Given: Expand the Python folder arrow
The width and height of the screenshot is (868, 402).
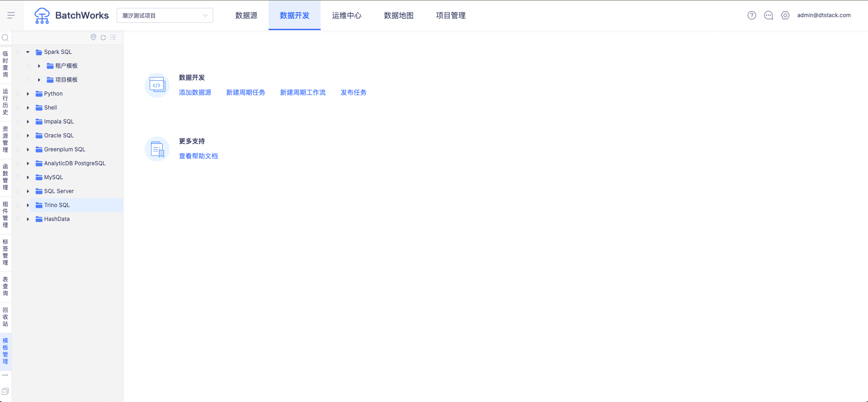Looking at the screenshot, I should pos(28,94).
